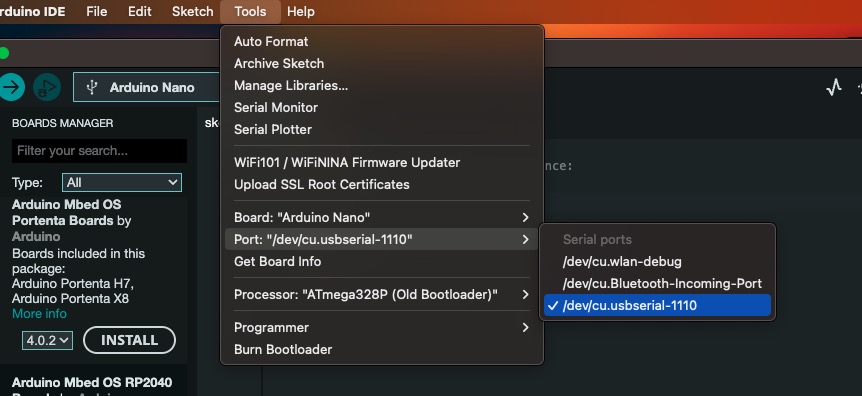
Task: Select checked port /dev/cu.usbserial-1110
Action: pos(657,305)
